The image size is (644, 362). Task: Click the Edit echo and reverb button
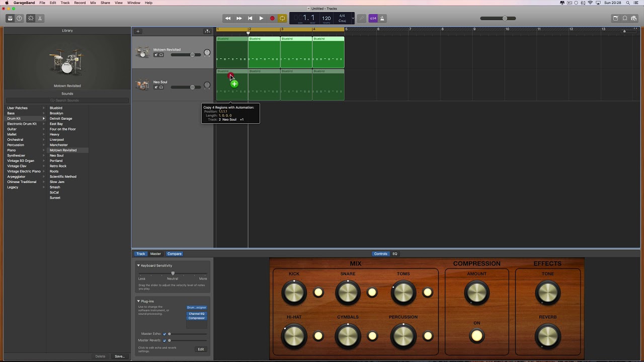tap(201, 349)
